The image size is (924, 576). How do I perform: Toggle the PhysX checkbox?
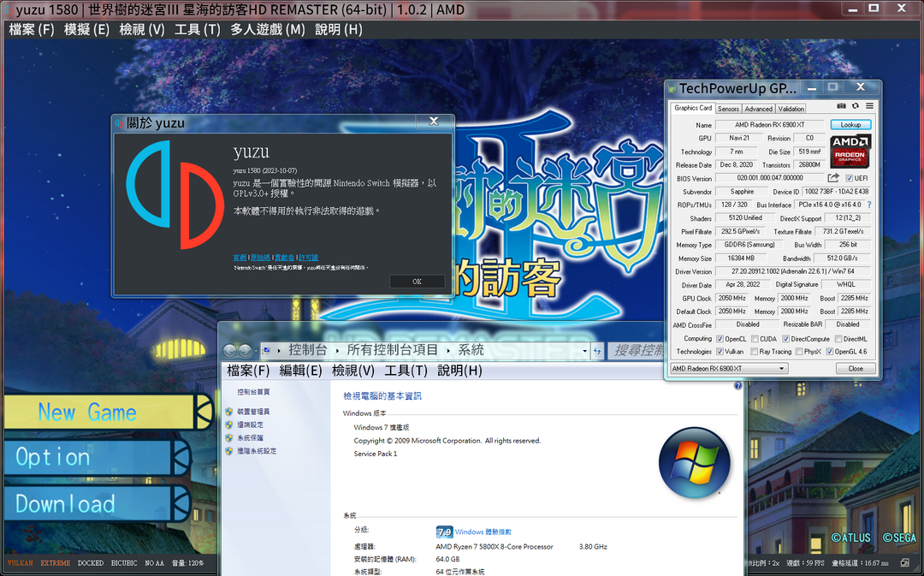pyautogui.click(x=798, y=352)
